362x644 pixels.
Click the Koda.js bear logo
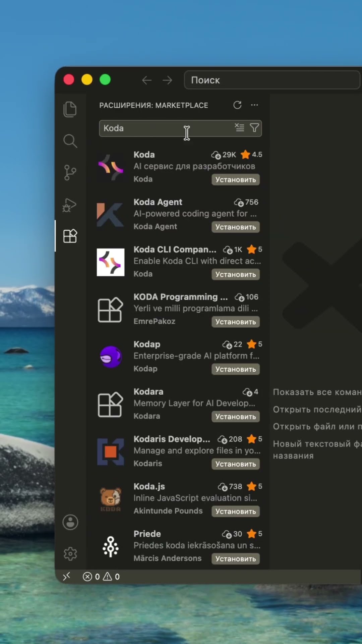(111, 499)
